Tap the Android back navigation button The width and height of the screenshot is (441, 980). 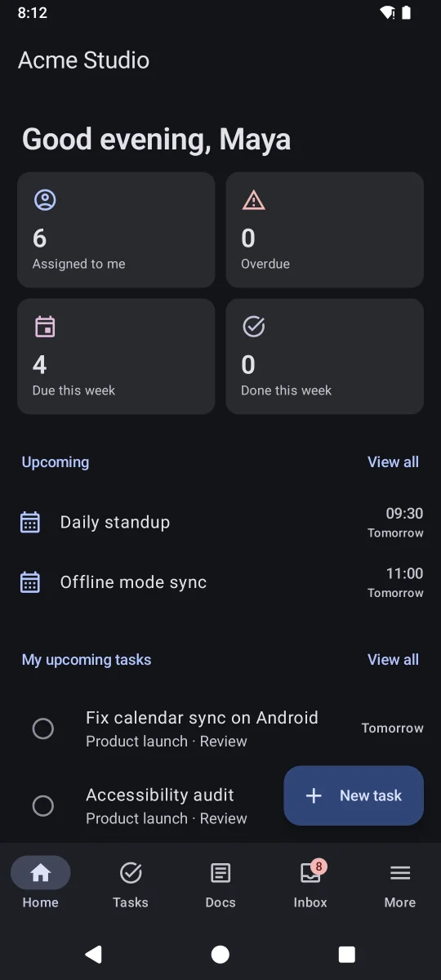point(94,954)
